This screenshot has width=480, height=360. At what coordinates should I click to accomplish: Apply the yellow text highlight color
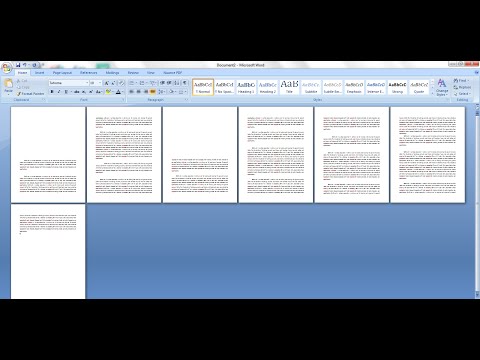tap(108, 92)
